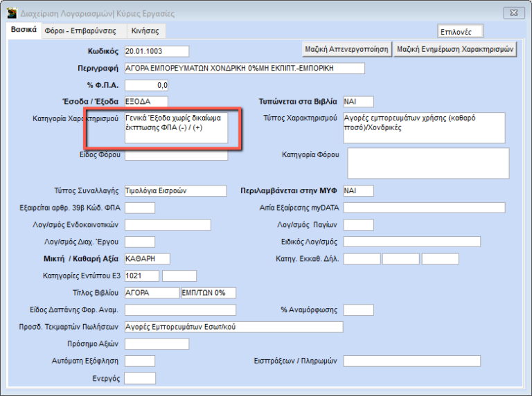Viewport: 532px width, 396px height.
Task: Click the Τυπώνεται στα Βιβλία ΝΑΙ field
Action: [357, 102]
